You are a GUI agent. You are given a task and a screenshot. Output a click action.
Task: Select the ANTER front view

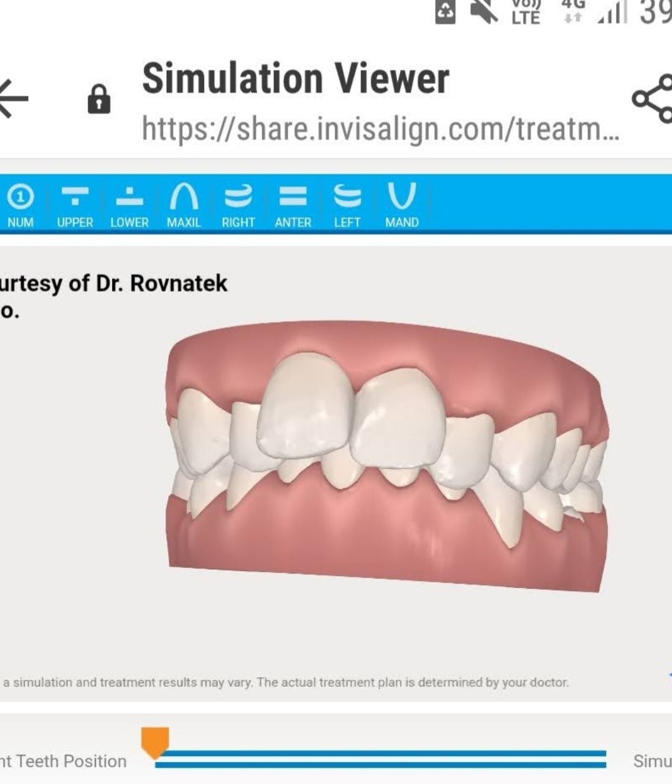click(293, 205)
